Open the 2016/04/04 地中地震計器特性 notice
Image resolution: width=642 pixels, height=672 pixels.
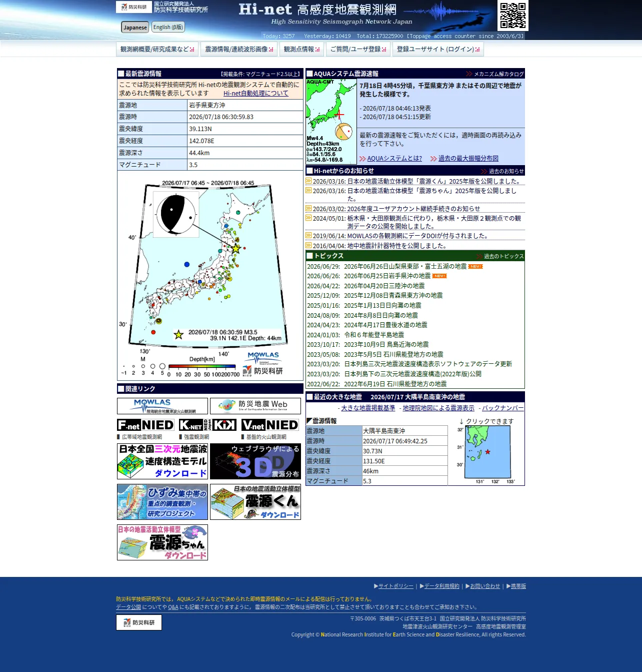pos(397,246)
